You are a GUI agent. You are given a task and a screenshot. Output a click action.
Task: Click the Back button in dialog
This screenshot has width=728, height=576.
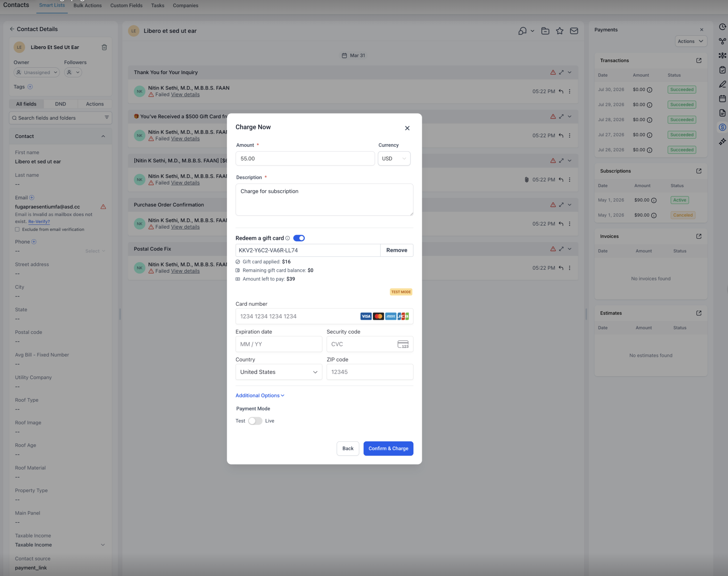pos(348,449)
